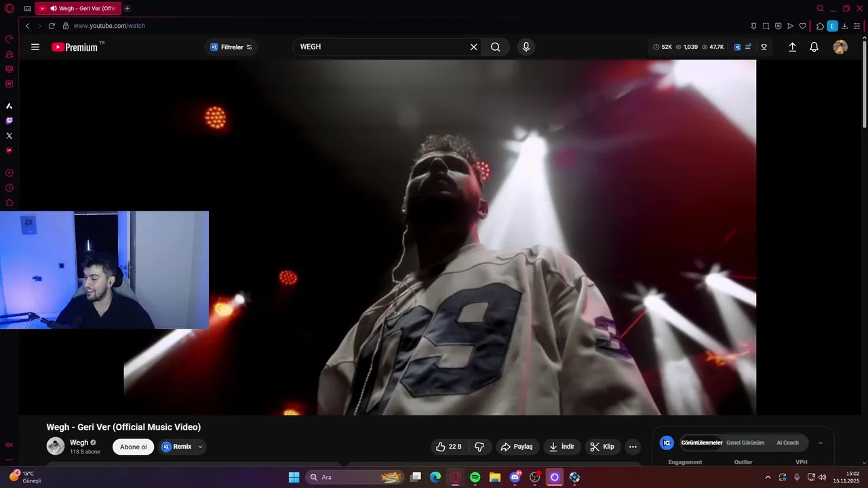Open the browser extensions puzzle icon

point(820,26)
